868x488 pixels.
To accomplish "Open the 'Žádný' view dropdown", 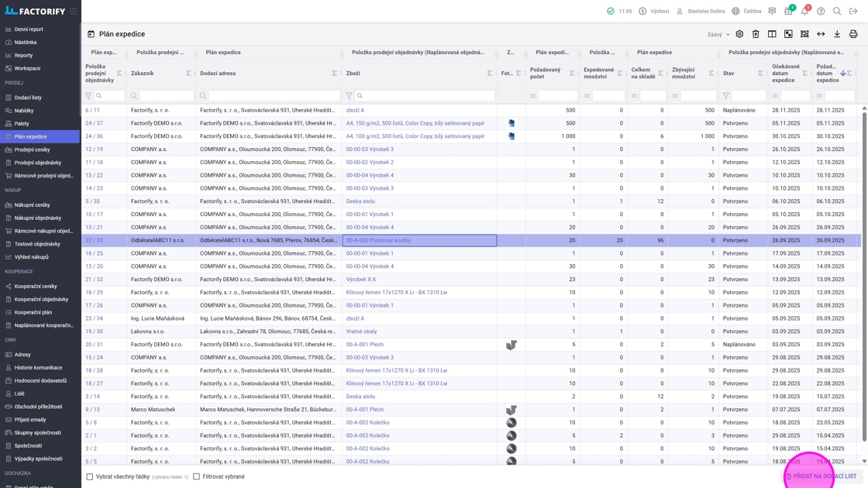I will [x=718, y=35].
